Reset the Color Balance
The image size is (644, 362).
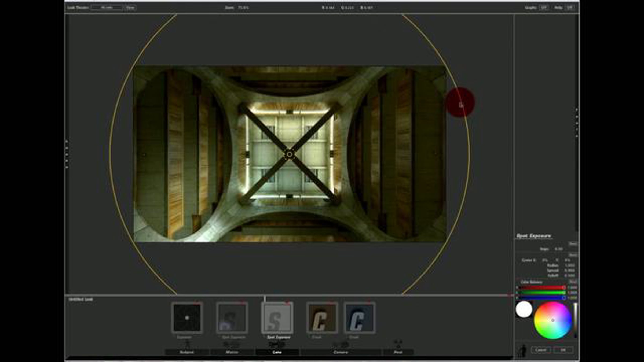pyautogui.click(x=573, y=282)
